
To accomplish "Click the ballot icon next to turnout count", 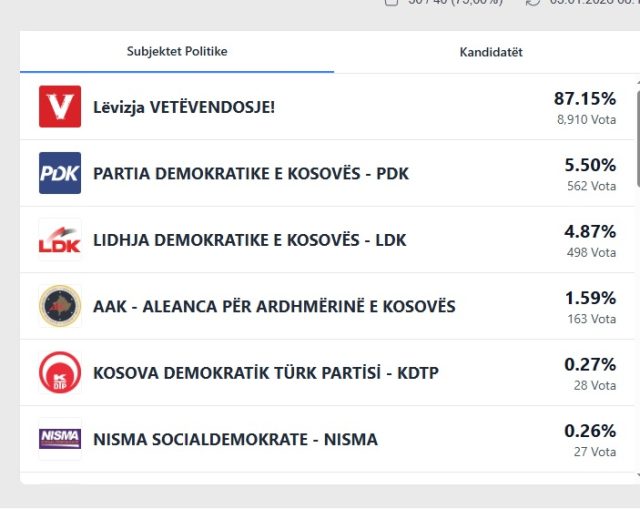I will 392,3.
